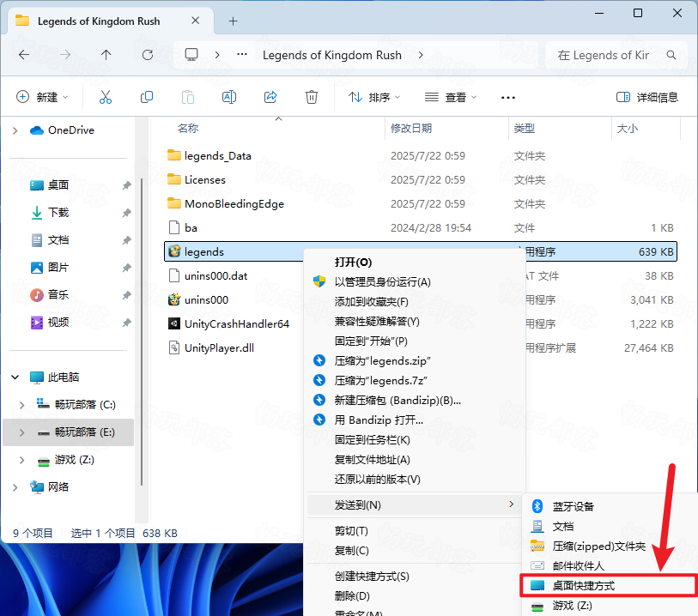698x616 pixels.
Task: Select the UnityCrashHandler64 file
Action: pos(229,323)
